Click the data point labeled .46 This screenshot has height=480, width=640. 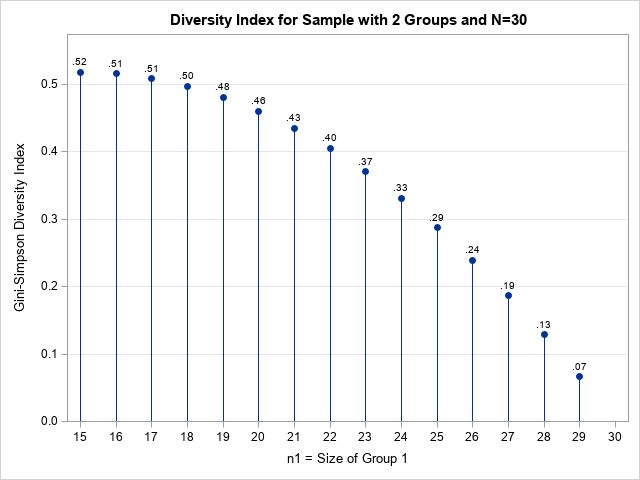coord(258,112)
